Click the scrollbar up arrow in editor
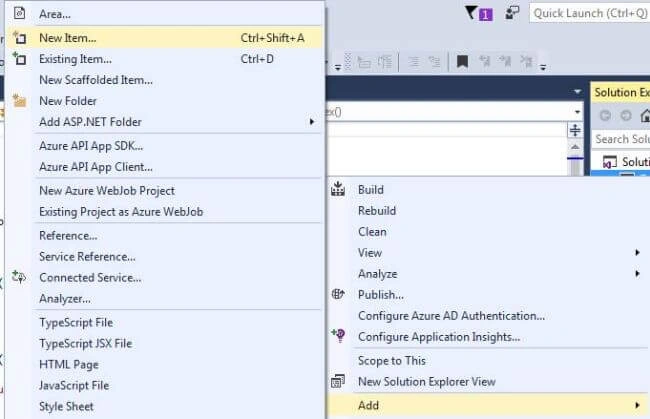This screenshot has height=419, width=650. point(575,147)
